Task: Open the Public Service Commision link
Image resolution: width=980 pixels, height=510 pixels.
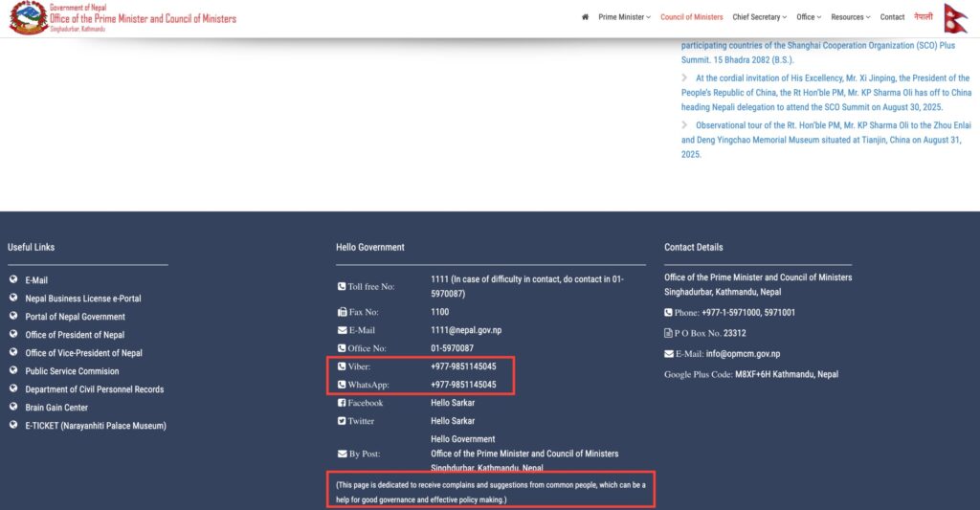Action: (x=72, y=371)
